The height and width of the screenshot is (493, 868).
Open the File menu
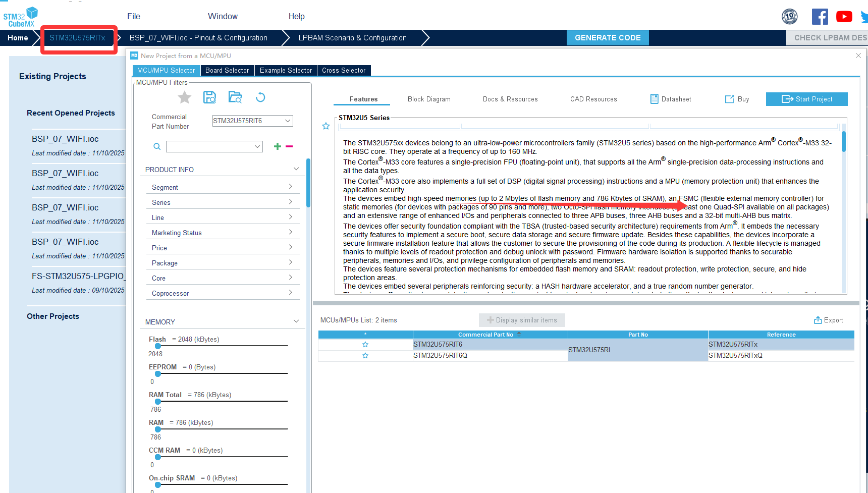click(134, 16)
